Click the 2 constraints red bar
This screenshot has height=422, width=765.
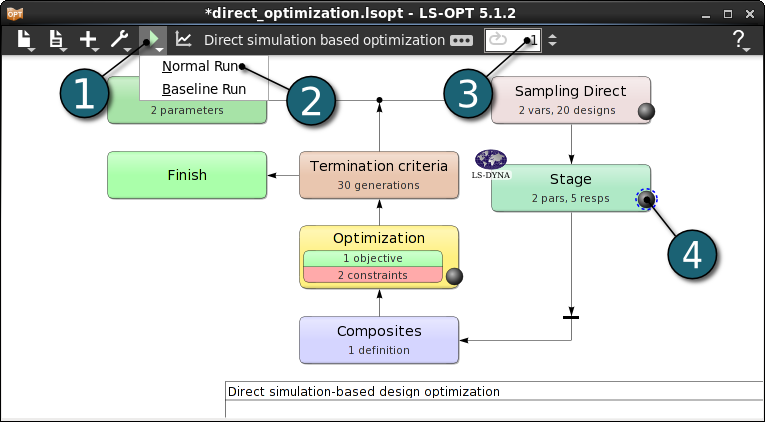[x=373, y=275]
